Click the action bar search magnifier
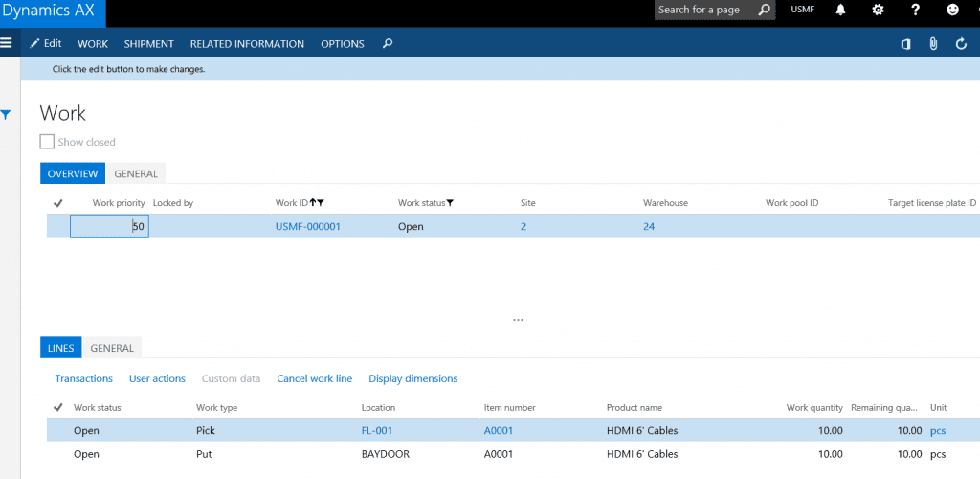Image resolution: width=980 pixels, height=479 pixels. [387, 44]
